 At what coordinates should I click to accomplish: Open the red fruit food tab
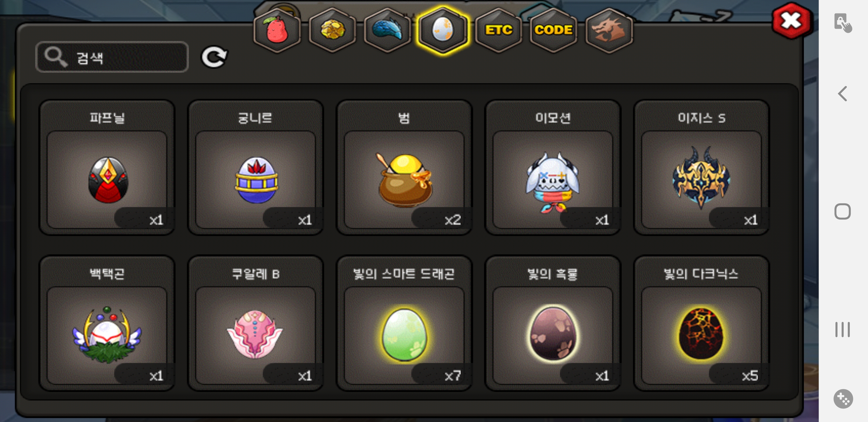point(277,30)
